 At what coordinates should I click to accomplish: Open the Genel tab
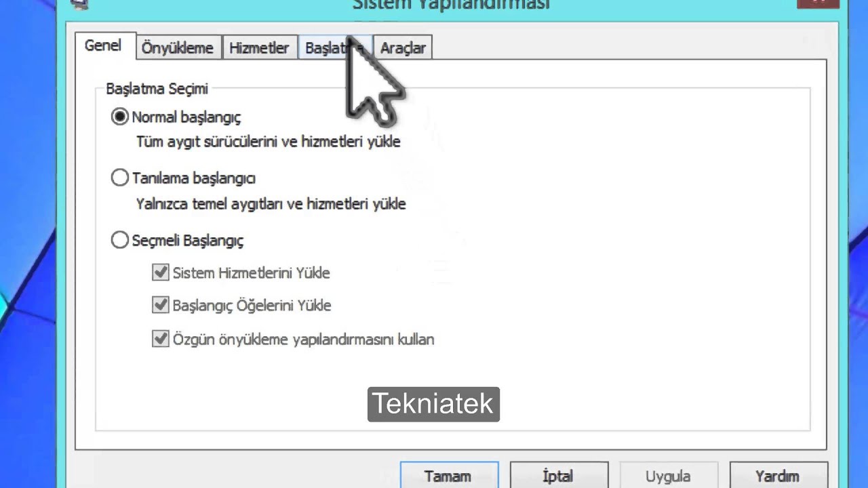tap(103, 46)
